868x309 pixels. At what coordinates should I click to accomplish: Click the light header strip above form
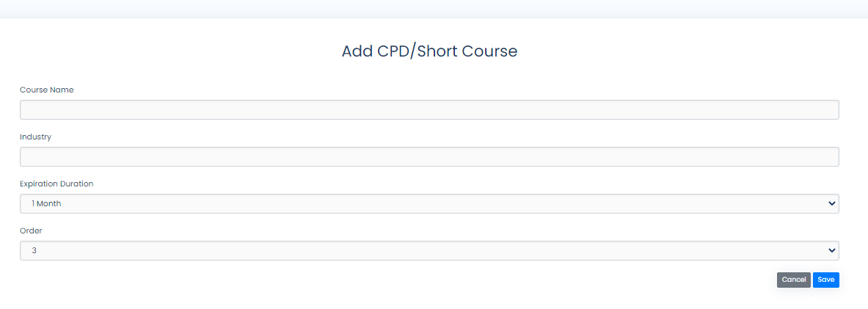tap(434, 9)
